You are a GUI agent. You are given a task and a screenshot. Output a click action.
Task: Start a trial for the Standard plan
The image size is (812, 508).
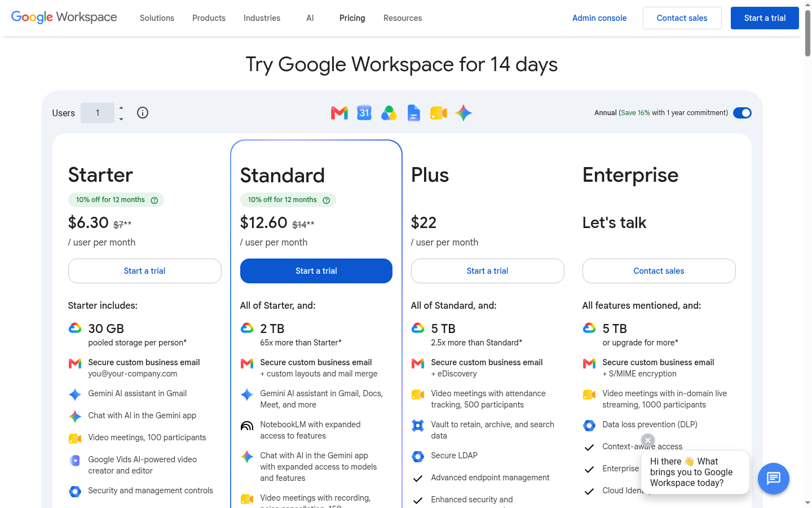[316, 271]
